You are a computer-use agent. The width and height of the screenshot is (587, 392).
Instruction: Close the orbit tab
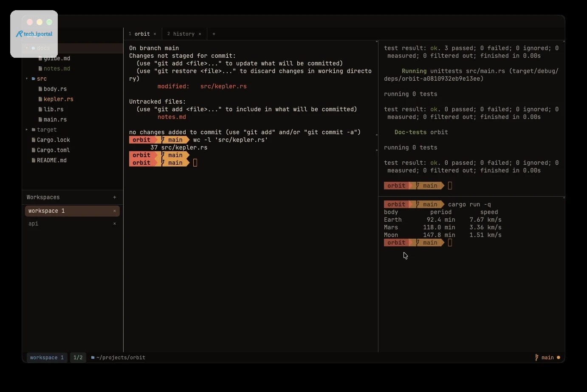(x=155, y=34)
